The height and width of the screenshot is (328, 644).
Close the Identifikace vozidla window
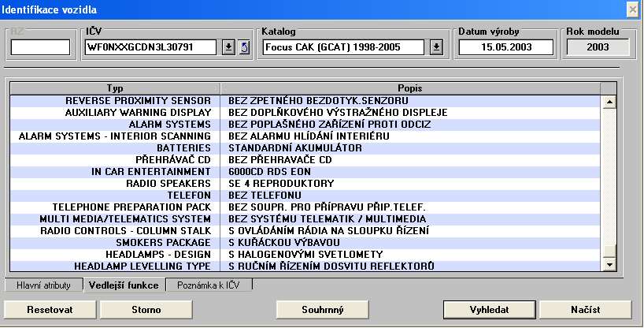[x=632, y=9]
